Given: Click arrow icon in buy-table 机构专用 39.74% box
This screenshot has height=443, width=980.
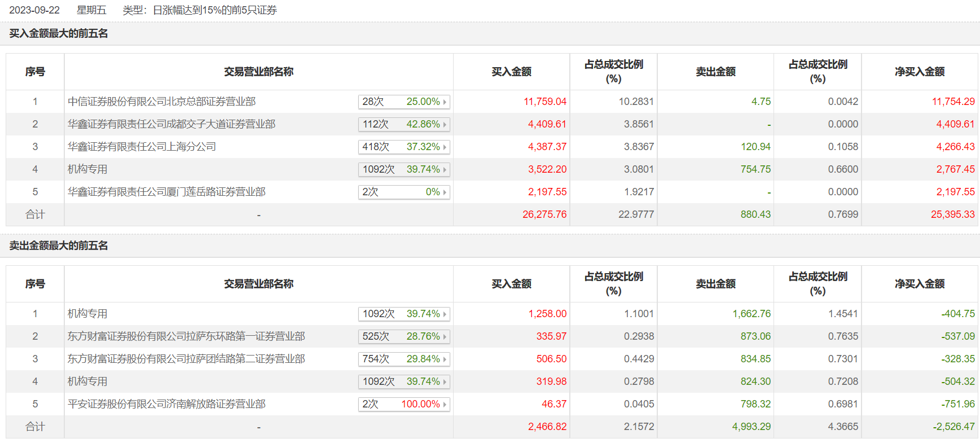Looking at the screenshot, I should pos(445,170).
